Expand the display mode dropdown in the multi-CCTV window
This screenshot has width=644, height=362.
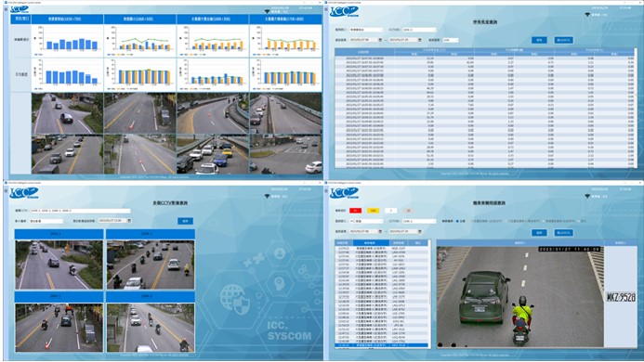46,221
